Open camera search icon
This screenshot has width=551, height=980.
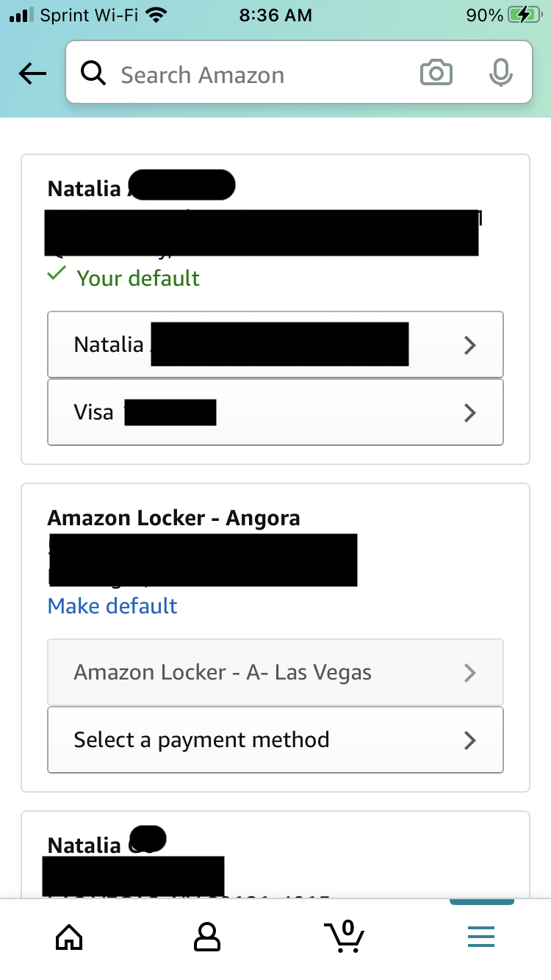click(436, 73)
